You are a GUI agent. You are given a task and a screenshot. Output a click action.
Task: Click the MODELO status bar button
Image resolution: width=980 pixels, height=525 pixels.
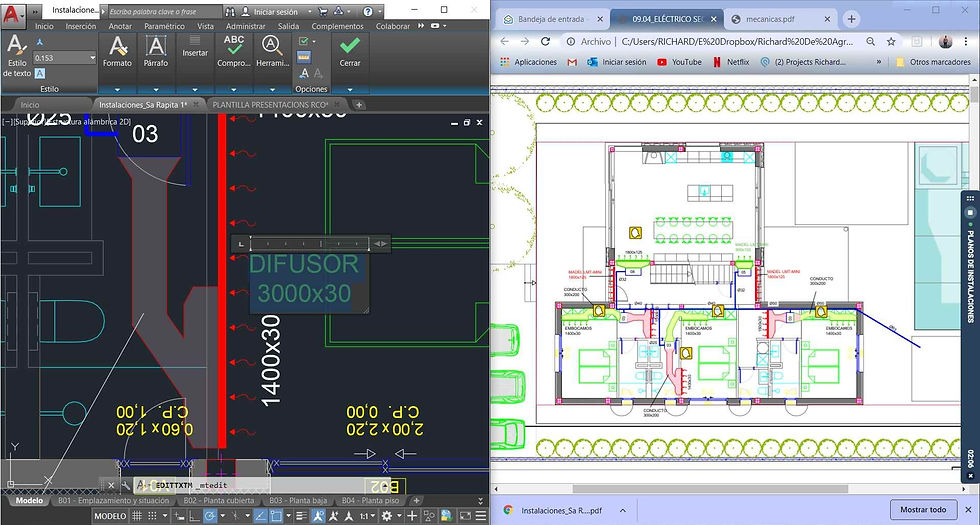click(110, 516)
